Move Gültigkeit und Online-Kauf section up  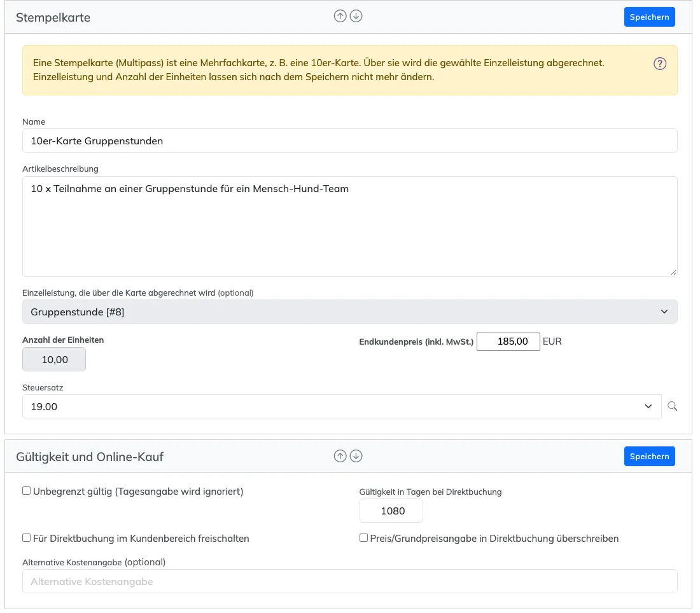(x=340, y=456)
